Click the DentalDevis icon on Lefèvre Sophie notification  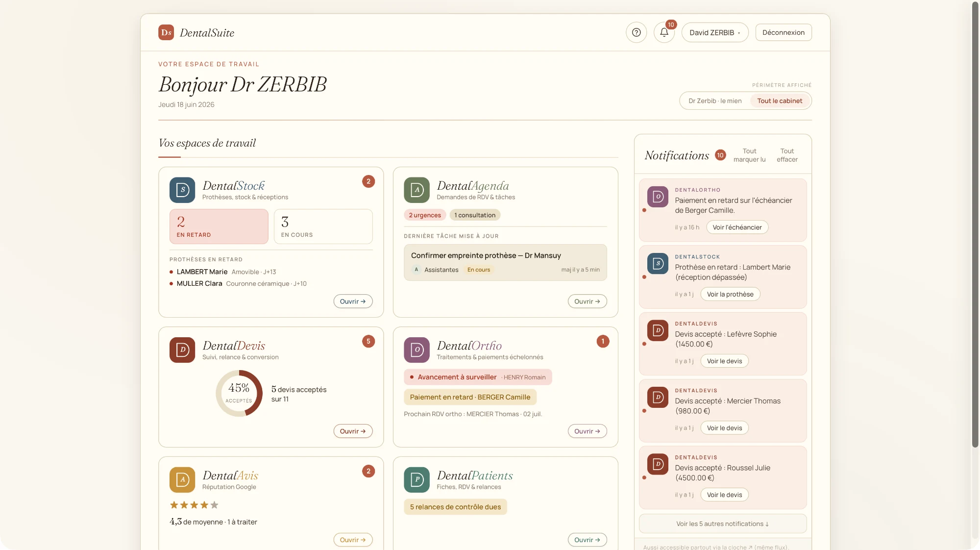tap(658, 330)
